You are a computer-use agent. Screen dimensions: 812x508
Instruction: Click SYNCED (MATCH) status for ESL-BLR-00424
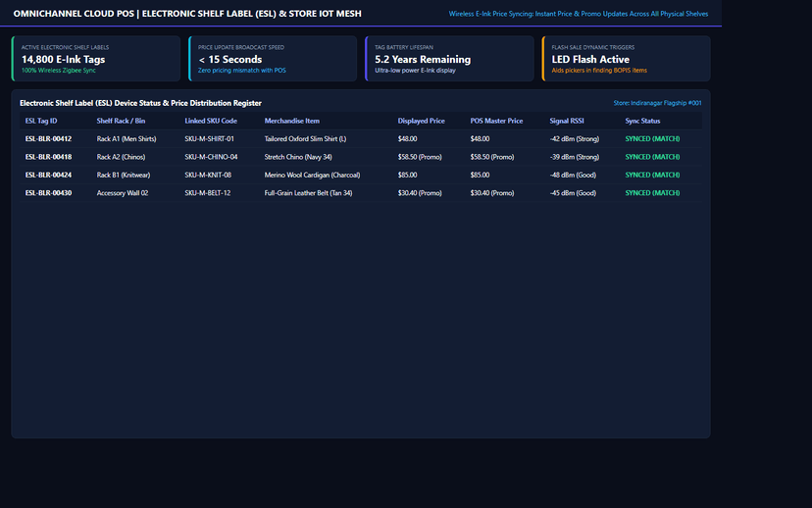coord(652,175)
